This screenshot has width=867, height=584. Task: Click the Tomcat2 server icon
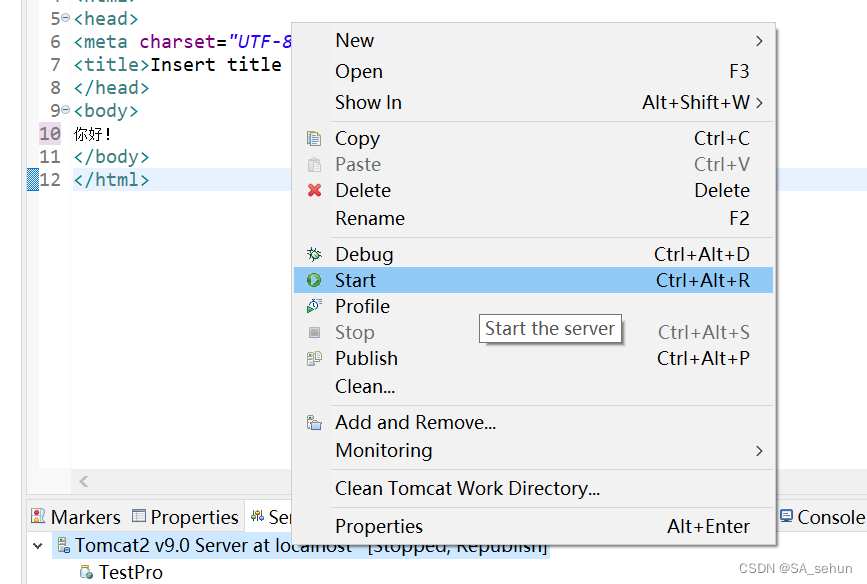(62, 546)
